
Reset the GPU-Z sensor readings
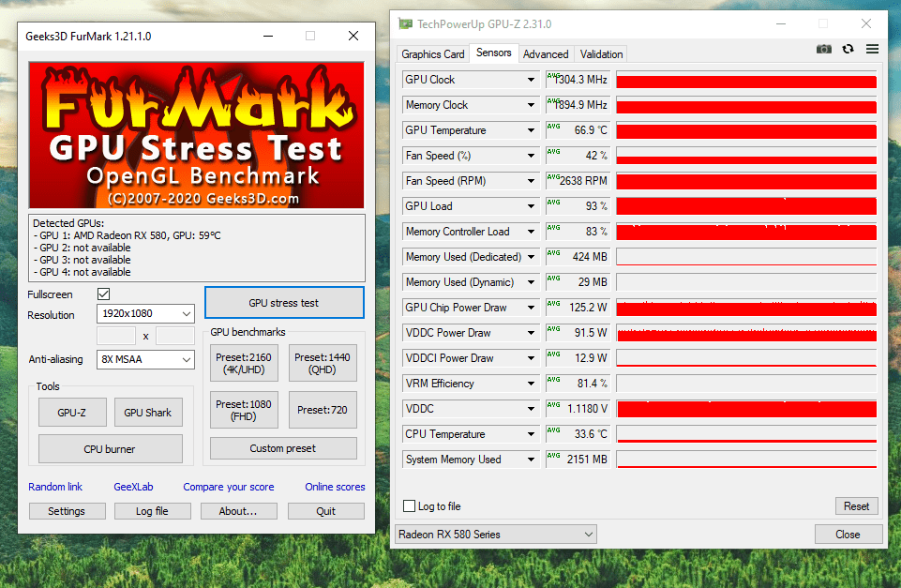pos(856,506)
